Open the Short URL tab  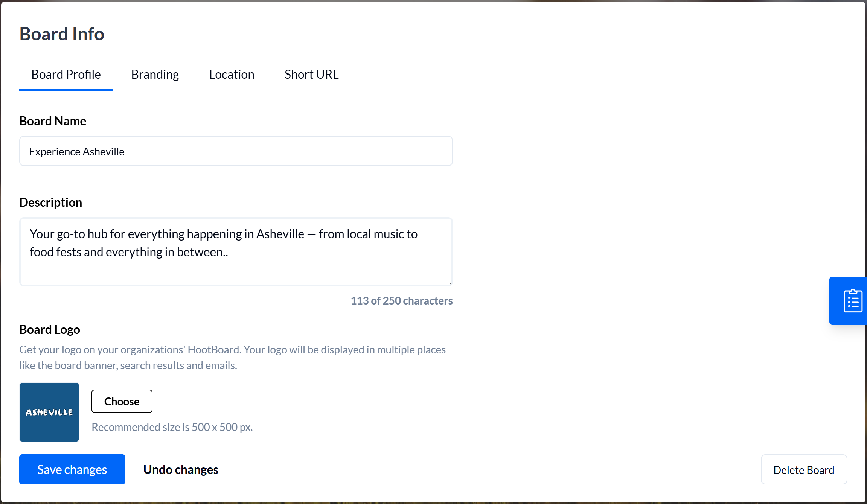pyautogui.click(x=311, y=74)
